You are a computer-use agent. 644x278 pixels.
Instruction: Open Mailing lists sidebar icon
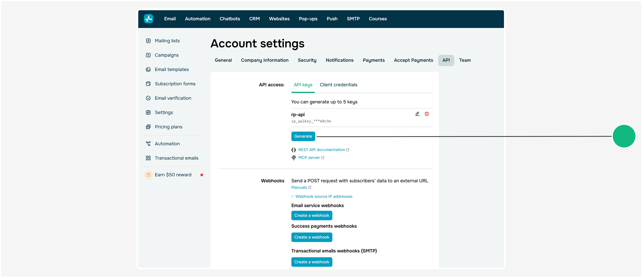(148, 41)
